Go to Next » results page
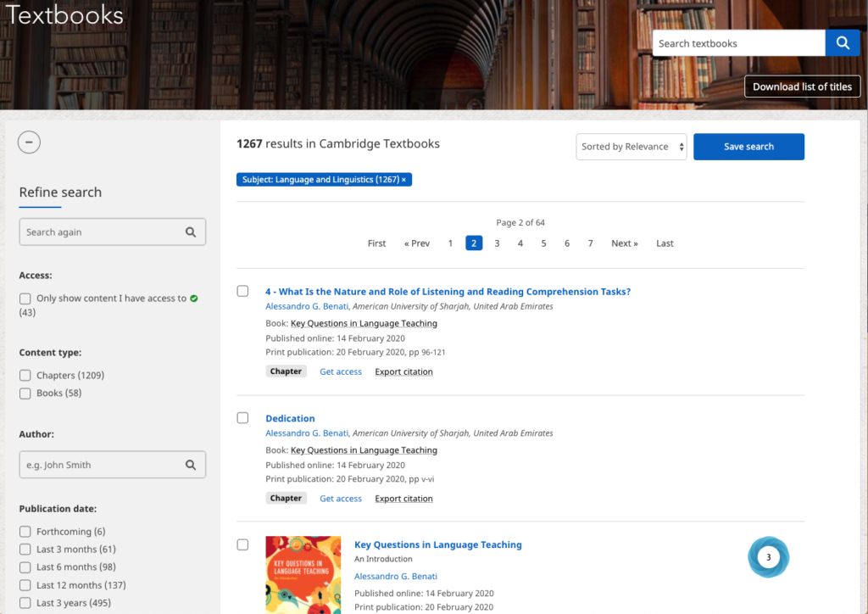 tap(625, 243)
